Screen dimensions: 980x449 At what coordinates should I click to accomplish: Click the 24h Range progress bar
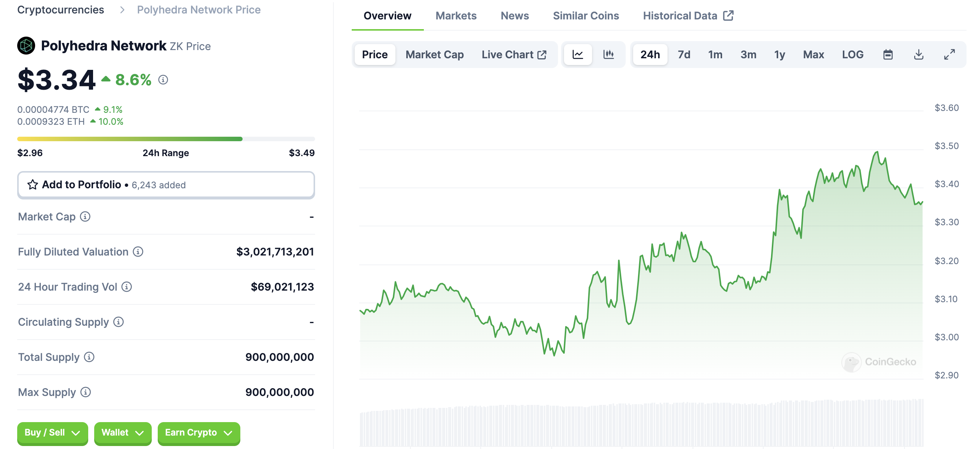tap(166, 139)
